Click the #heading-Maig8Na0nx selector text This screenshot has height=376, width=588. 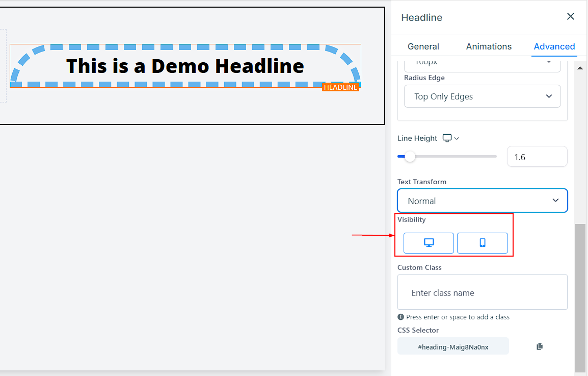tap(453, 347)
